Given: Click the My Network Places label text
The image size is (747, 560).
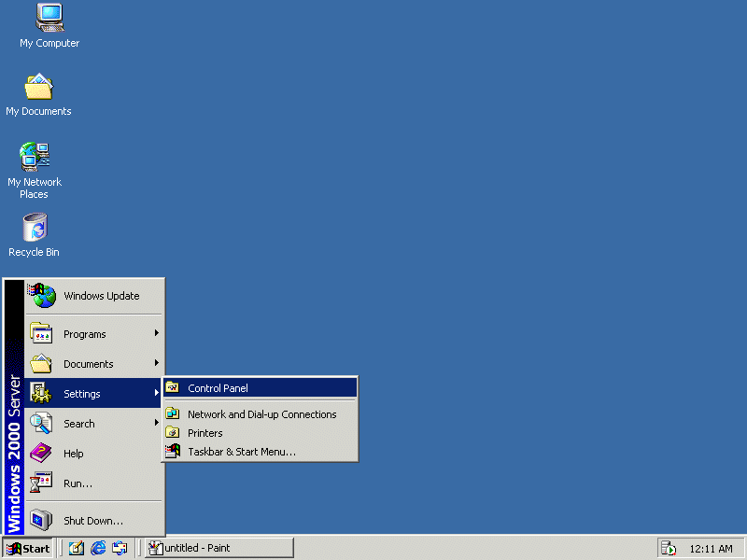Looking at the screenshot, I should pyautogui.click(x=35, y=189).
